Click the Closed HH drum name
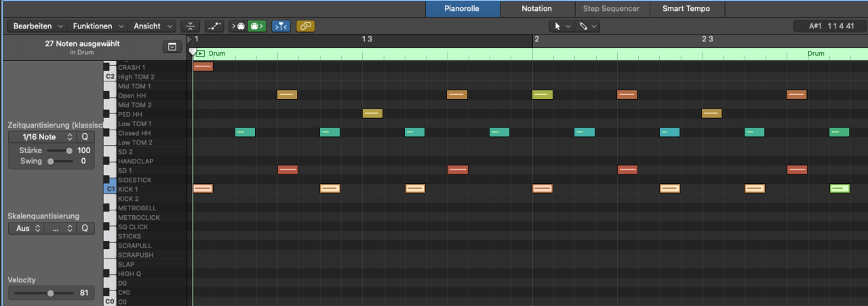The width and height of the screenshot is (868, 306). tap(134, 133)
